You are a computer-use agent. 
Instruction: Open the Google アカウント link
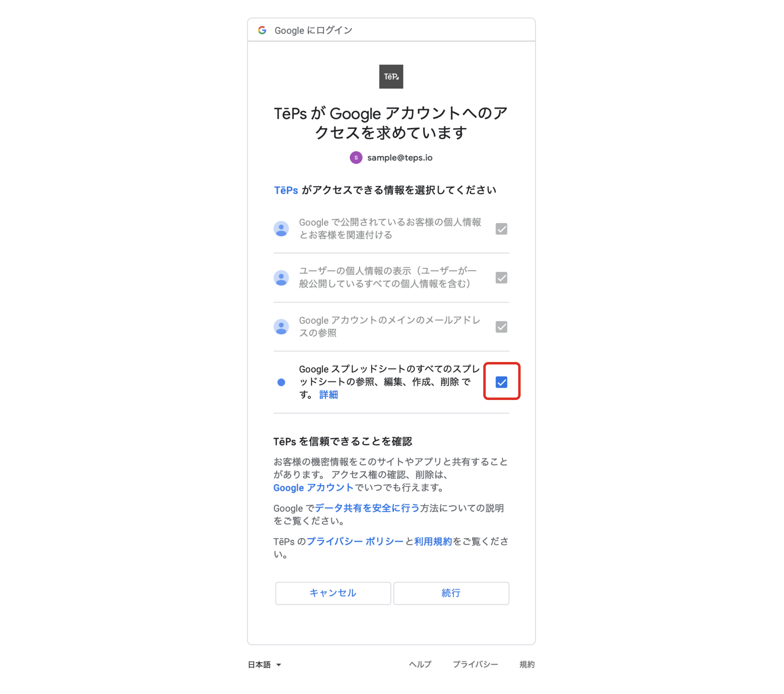[x=313, y=488]
